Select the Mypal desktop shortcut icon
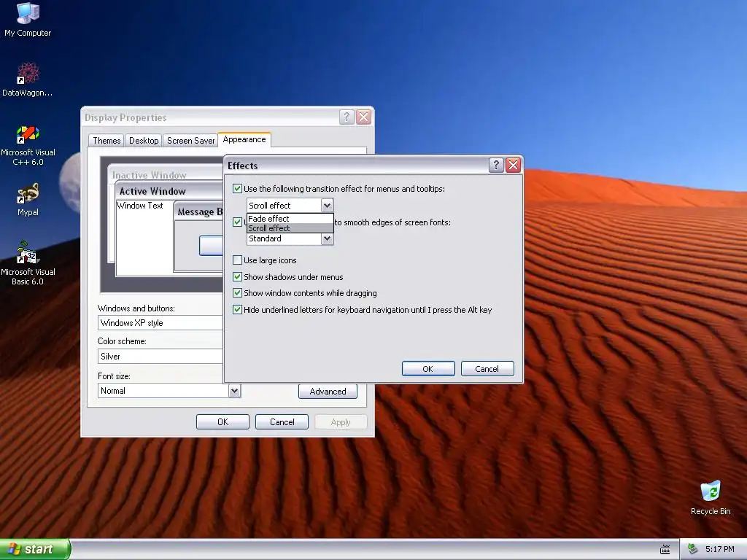 click(x=28, y=200)
